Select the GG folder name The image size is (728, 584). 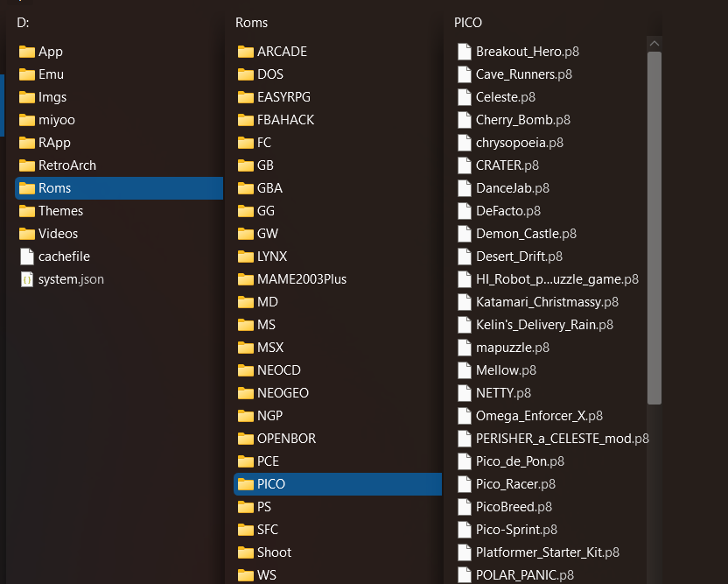coord(266,211)
